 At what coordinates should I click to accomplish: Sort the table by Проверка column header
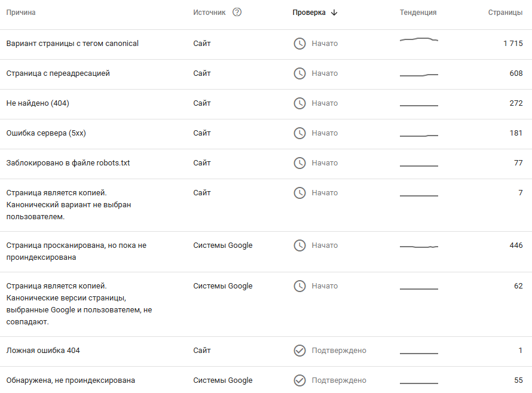point(309,13)
